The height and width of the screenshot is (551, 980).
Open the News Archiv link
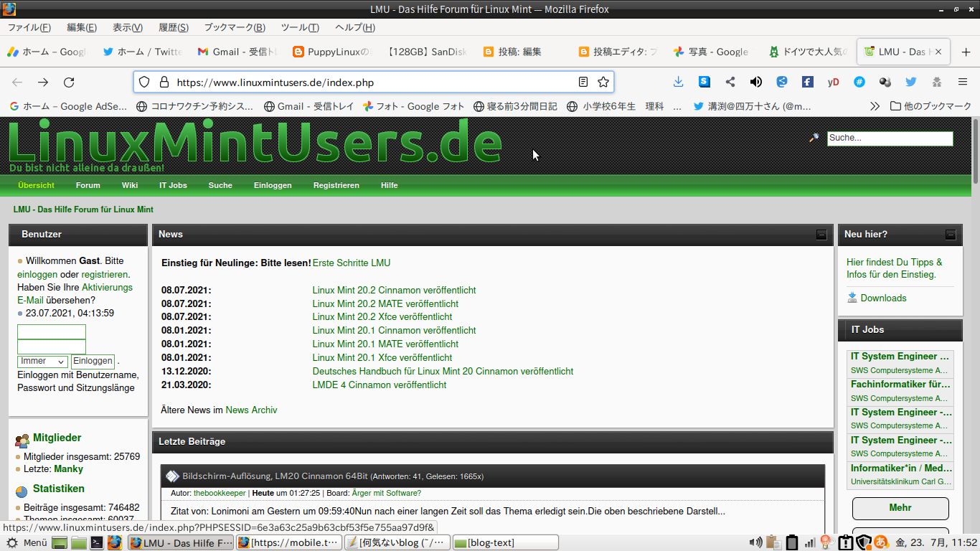[x=251, y=410]
